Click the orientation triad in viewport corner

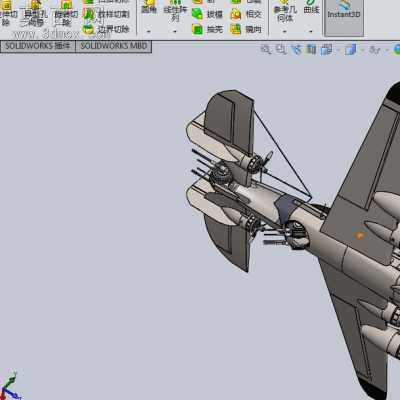click(x=9, y=387)
